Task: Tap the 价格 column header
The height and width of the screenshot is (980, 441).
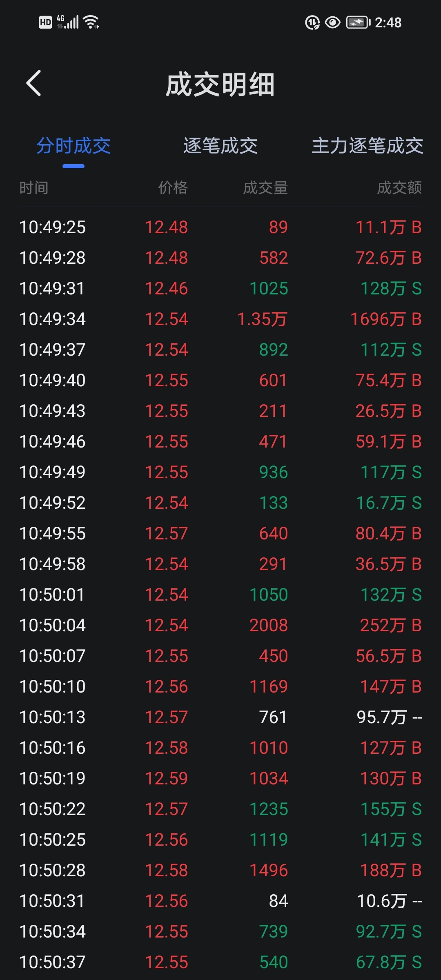Action: click(173, 188)
